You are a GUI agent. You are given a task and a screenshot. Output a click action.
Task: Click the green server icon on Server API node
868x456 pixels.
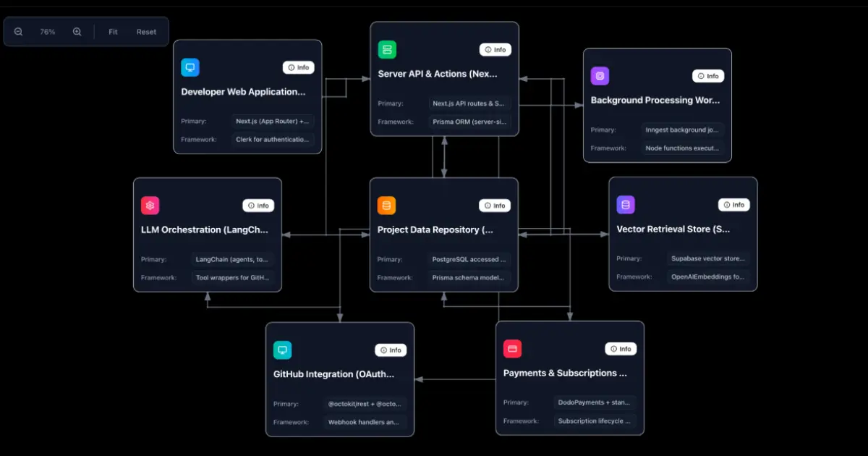[387, 49]
